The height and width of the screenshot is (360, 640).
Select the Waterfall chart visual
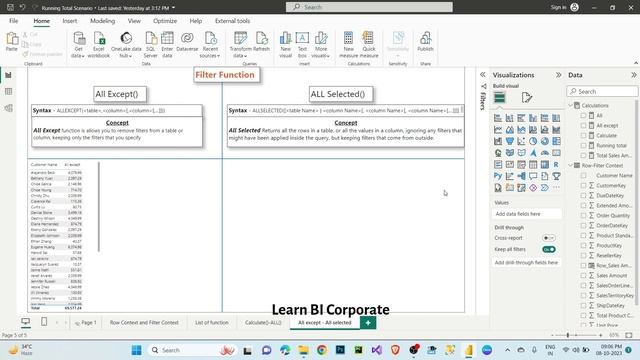pos(498,141)
